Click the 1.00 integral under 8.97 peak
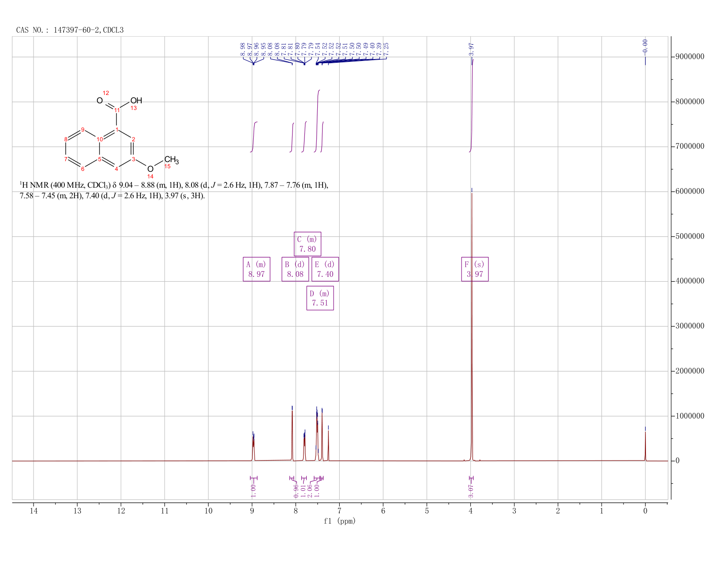This screenshot has height=563, width=728. click(x=253, y=491)
